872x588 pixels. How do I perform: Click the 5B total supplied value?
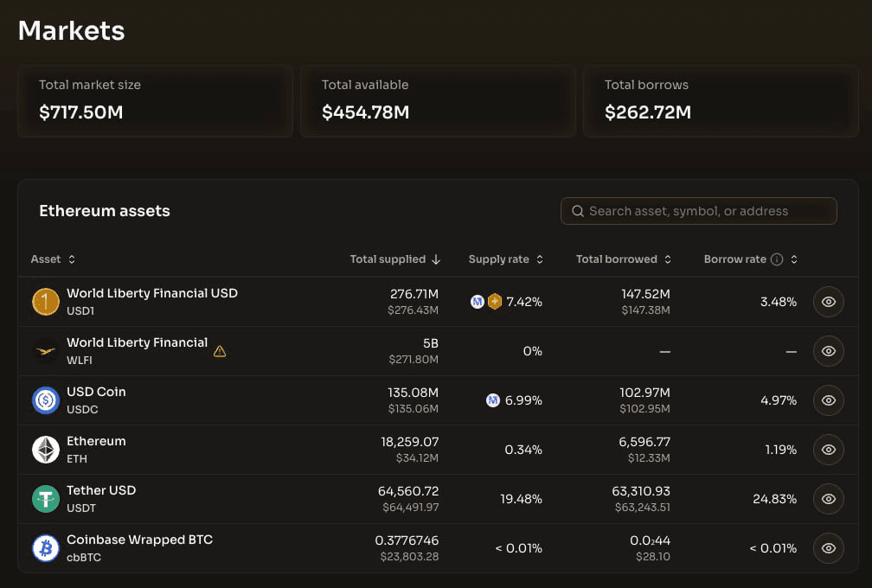coord(431,343)
